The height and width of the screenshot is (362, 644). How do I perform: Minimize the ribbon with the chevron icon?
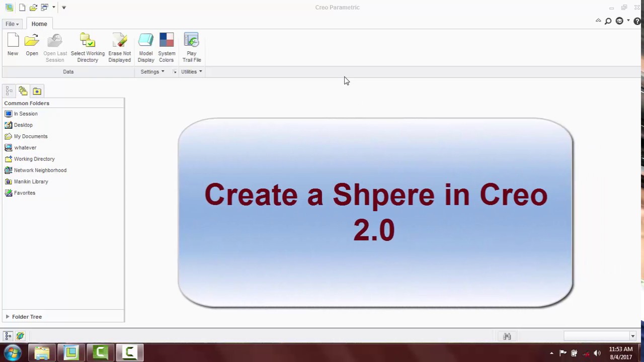(x=598, y=21)
